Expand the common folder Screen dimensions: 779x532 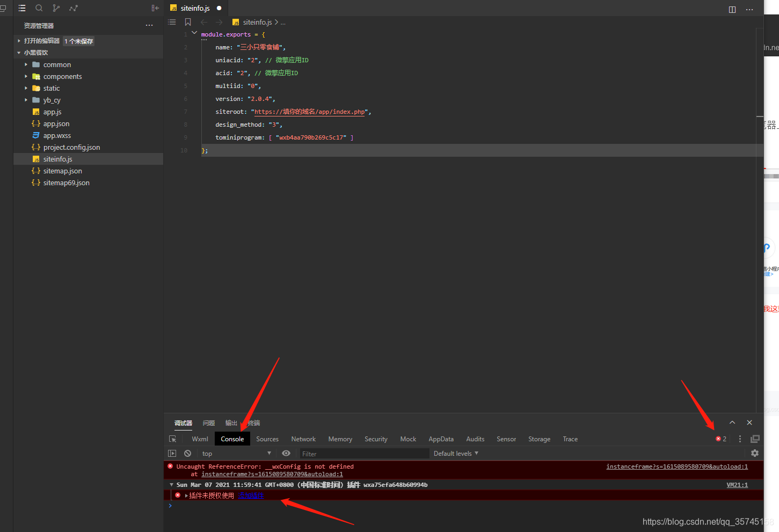pyautogui.click(x=26, y=64)
